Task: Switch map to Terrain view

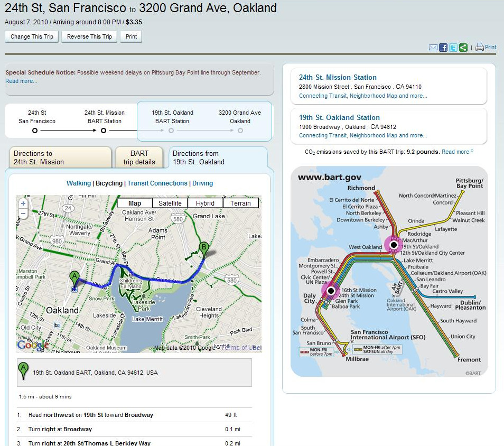Action: pos(240,203)
